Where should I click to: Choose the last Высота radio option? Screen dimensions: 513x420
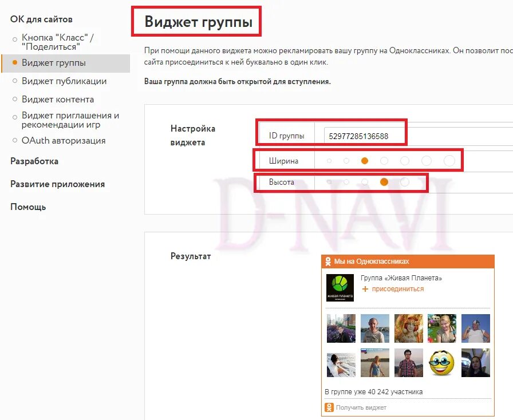tap(405, 182)
